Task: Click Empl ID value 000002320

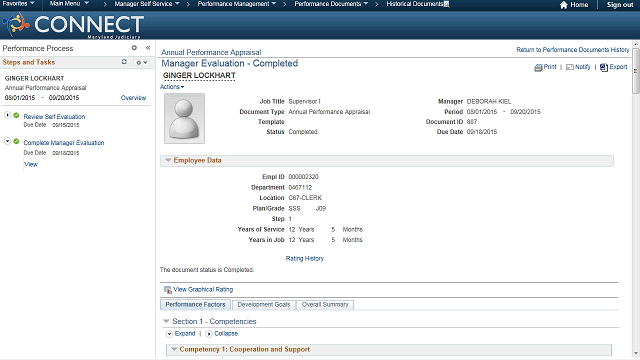Action: click(x=303, y=177)
